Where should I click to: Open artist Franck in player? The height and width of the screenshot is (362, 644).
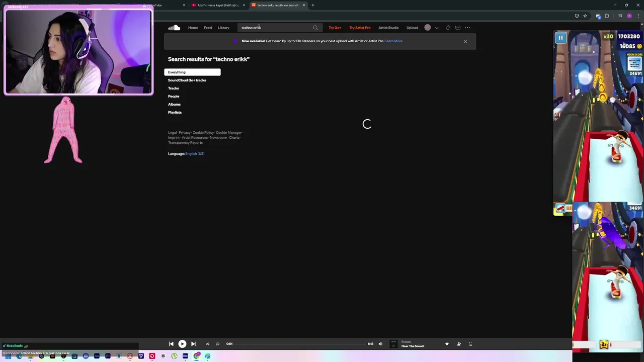[407, 342]
